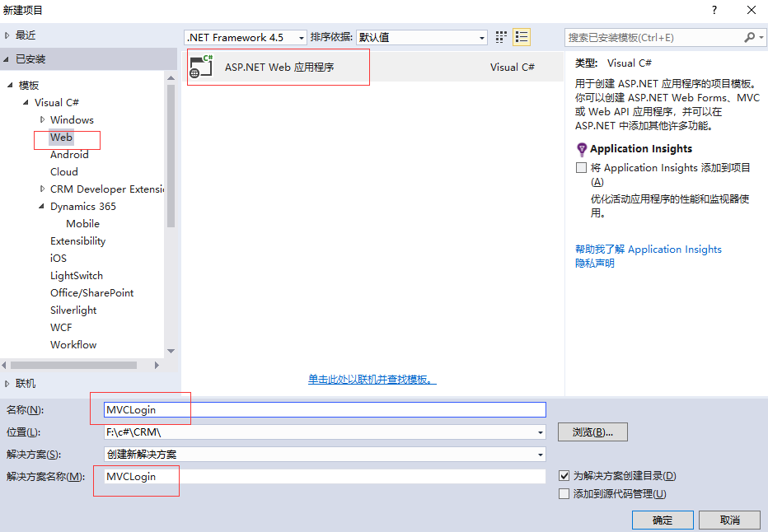Open the solution create-new dropdown
The width and height of the screenshot is (768, 532).
click(x=541, y=455)
